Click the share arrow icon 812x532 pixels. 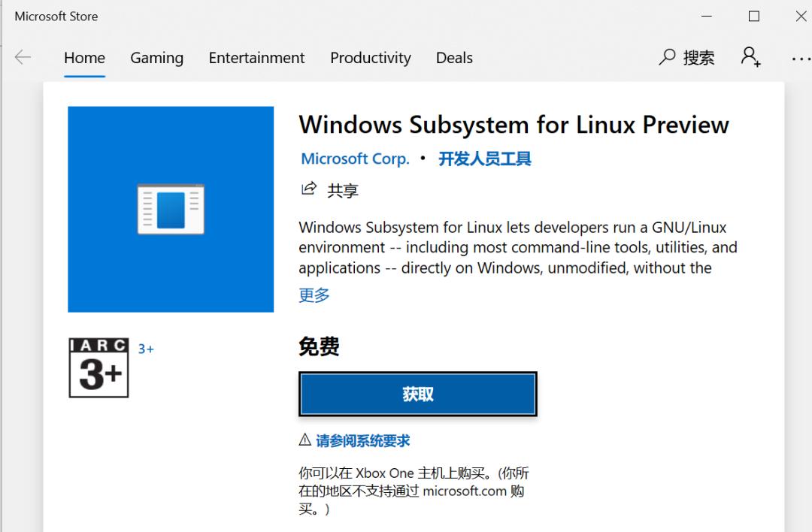309,189
